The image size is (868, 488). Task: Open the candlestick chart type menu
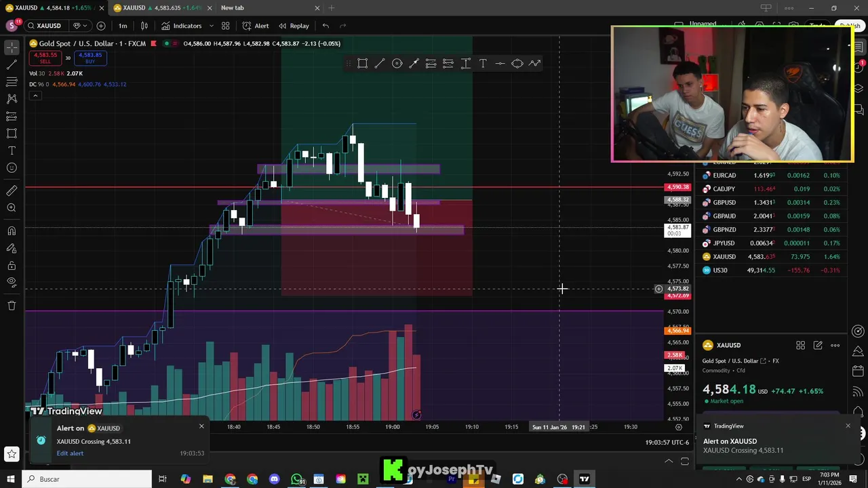point(144,26)
